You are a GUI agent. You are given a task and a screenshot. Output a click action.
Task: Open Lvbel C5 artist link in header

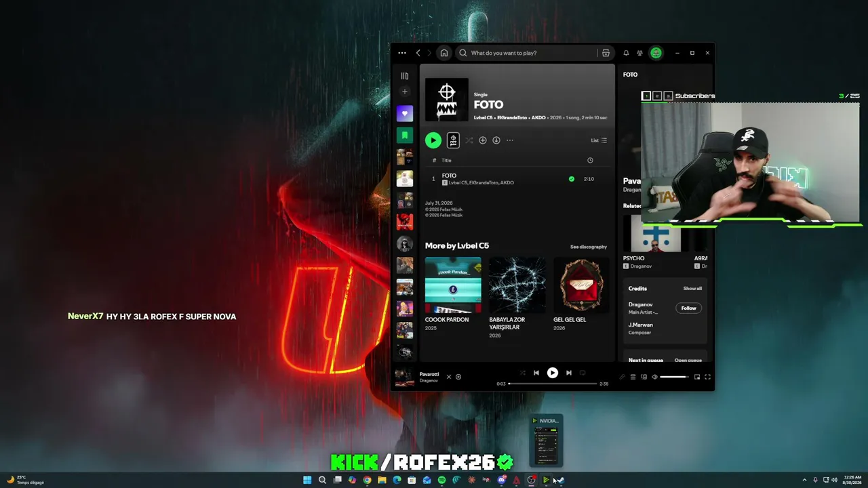coord(484,118)
